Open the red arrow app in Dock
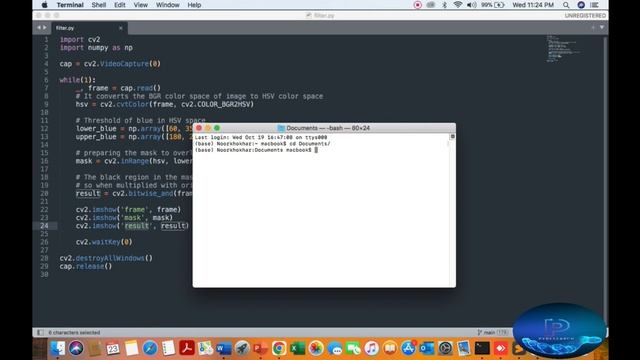This screenshot has width=640, height=360. (x=501, y=348)
